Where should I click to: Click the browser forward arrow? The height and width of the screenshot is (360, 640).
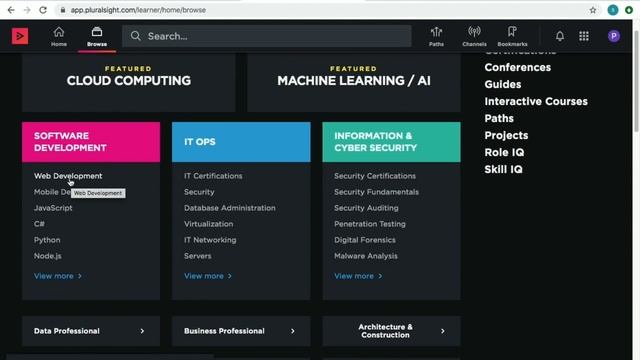[27, 10]
